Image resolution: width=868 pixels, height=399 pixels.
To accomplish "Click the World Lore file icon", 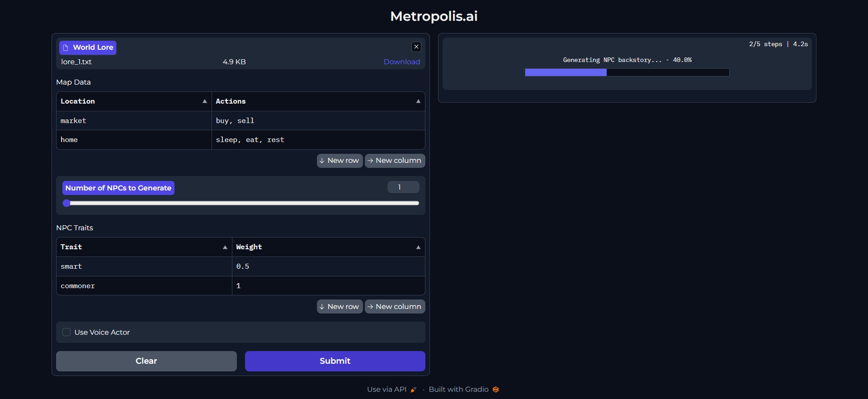I will (66, 47).
